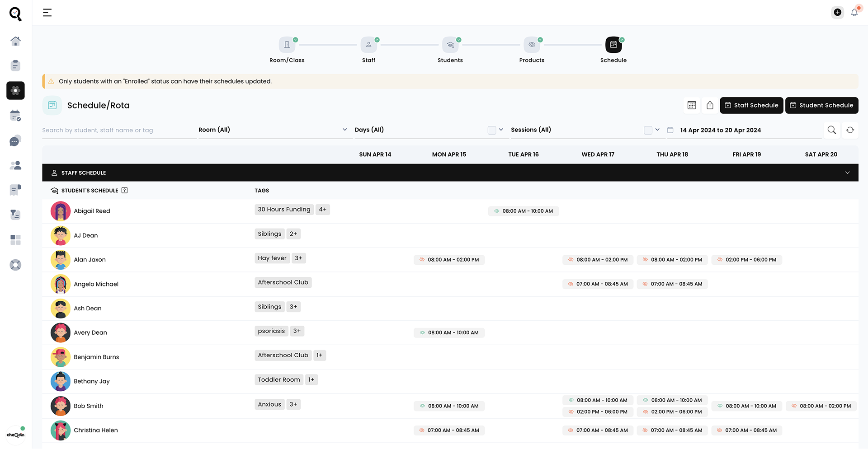Click the refresh icon
This screenshot has height=449, width=868.
click(850, 130)
